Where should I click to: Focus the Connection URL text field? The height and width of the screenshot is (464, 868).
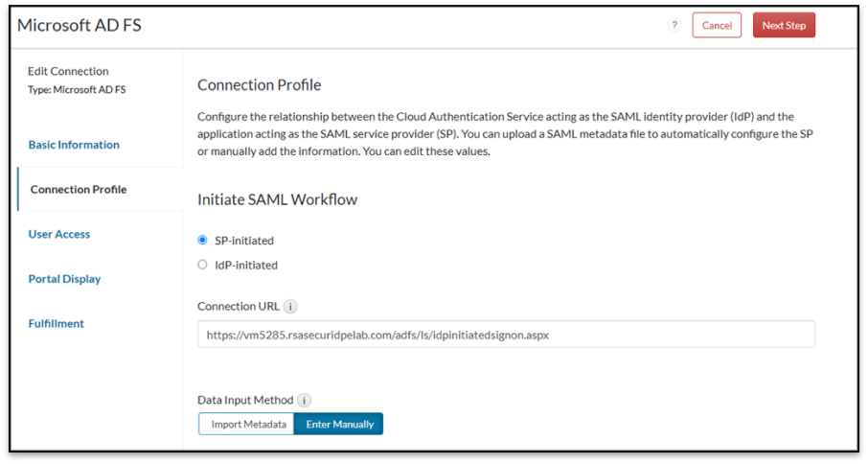(x=506, y=335)
